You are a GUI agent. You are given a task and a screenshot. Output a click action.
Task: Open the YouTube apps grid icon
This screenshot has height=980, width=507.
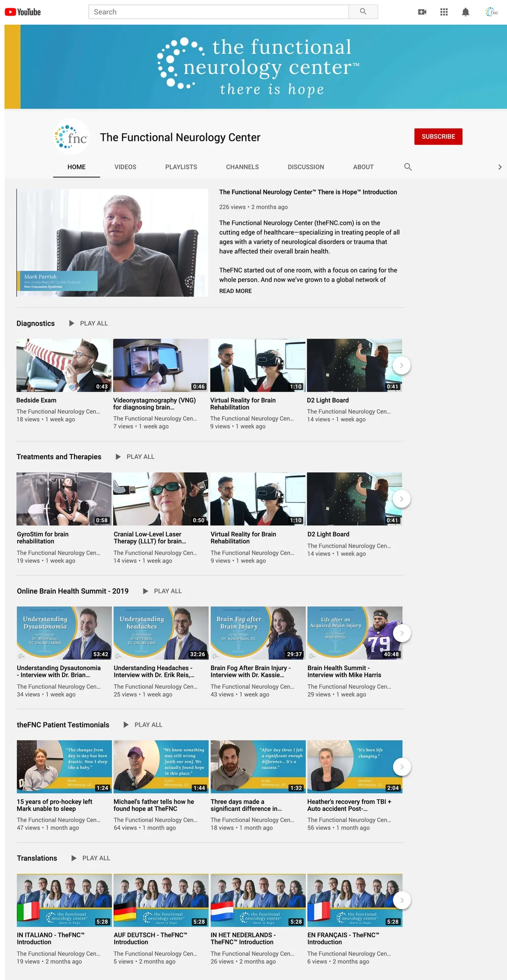pos(444,12)
